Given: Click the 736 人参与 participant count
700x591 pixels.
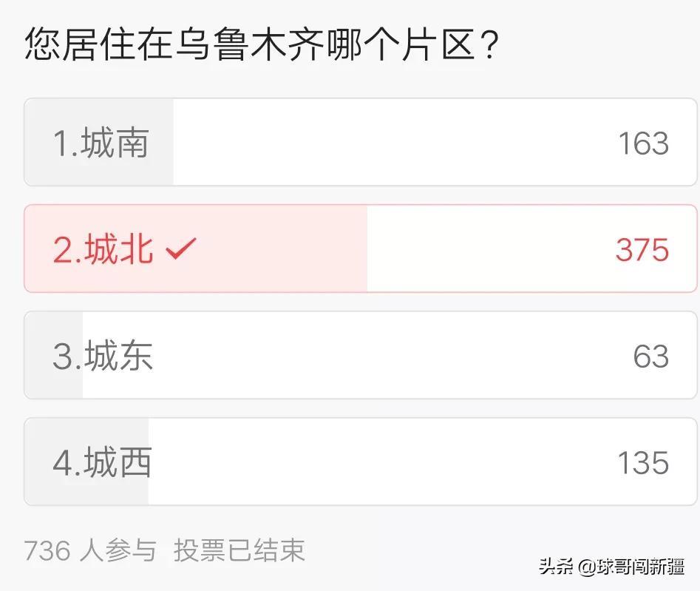Looking at the screenshot, I should click(x=90, y=550).
